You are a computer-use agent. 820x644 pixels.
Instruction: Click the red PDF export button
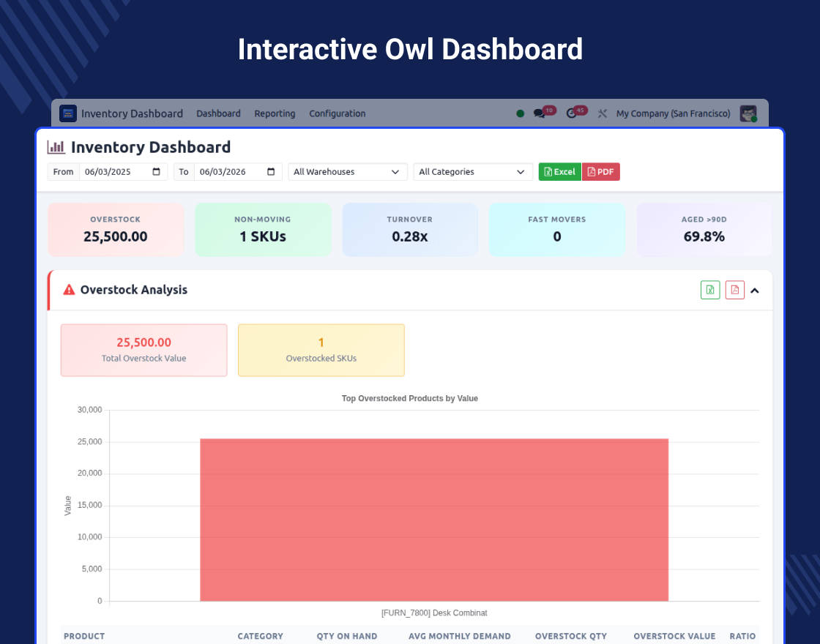pyautogui.click(x=601, y=171)
